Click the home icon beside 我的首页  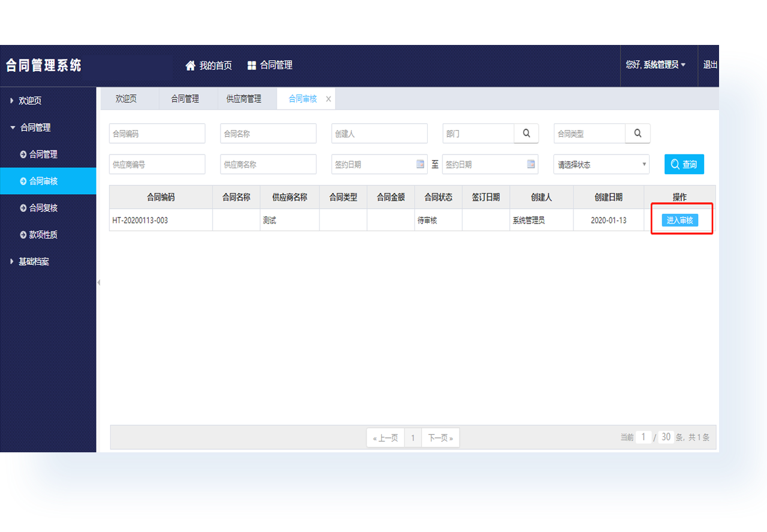pyautogui.click(x=191, y=65)
